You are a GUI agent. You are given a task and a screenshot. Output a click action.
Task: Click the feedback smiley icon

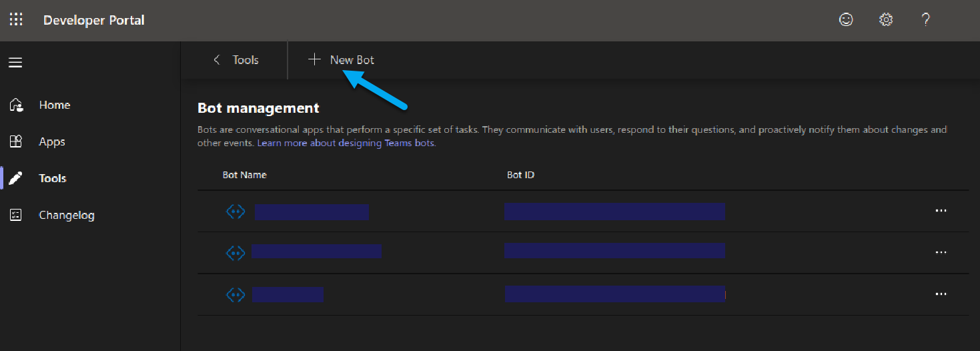tap(846, 20)
